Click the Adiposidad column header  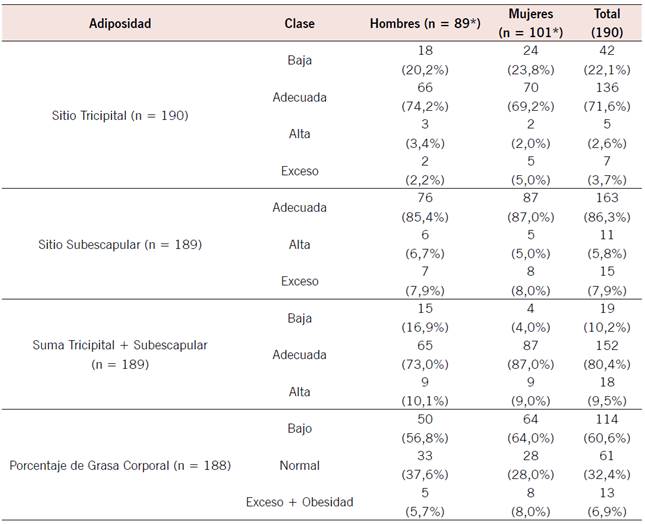click(x=120, y=22)
